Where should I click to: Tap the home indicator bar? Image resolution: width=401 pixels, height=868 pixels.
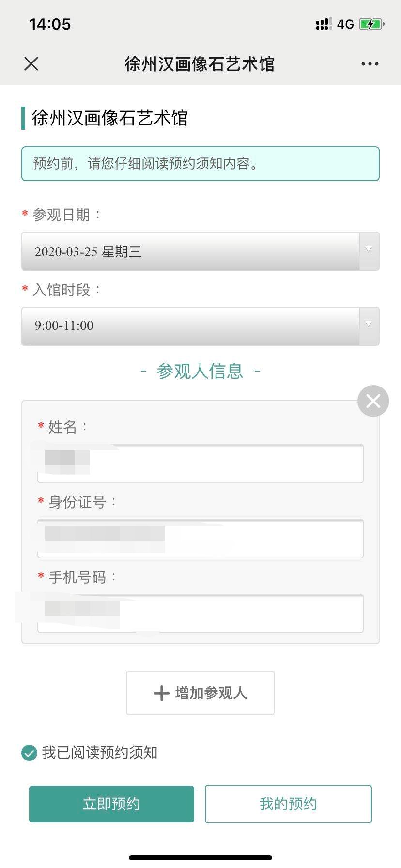(x=200, y=858)
